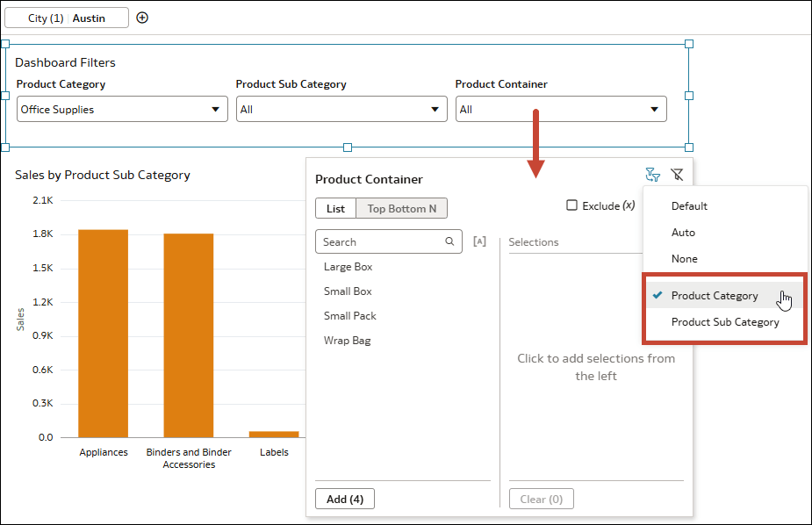The width and height of the screenshot is (812, 525).
Task: Toggle the match case [A] icon
Action: tap(479, 241)
